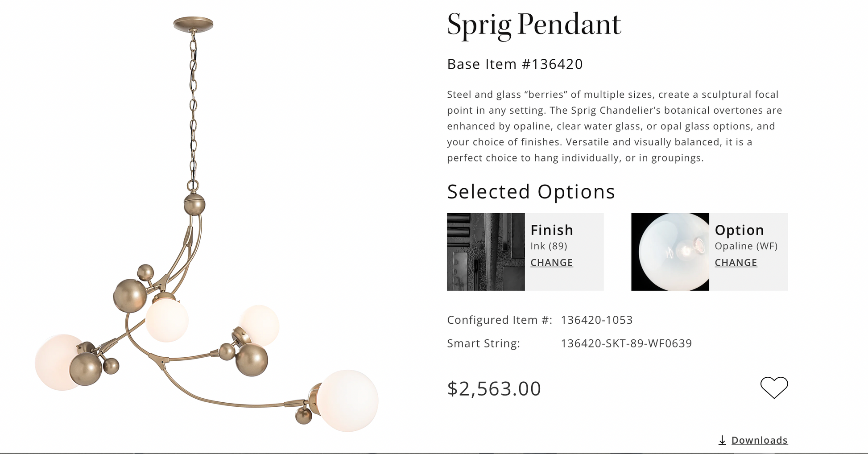Image resolution: width=868 pixels, height=454 pixels.
Task: Click the Selected Options heading
Action: (531, 192)
